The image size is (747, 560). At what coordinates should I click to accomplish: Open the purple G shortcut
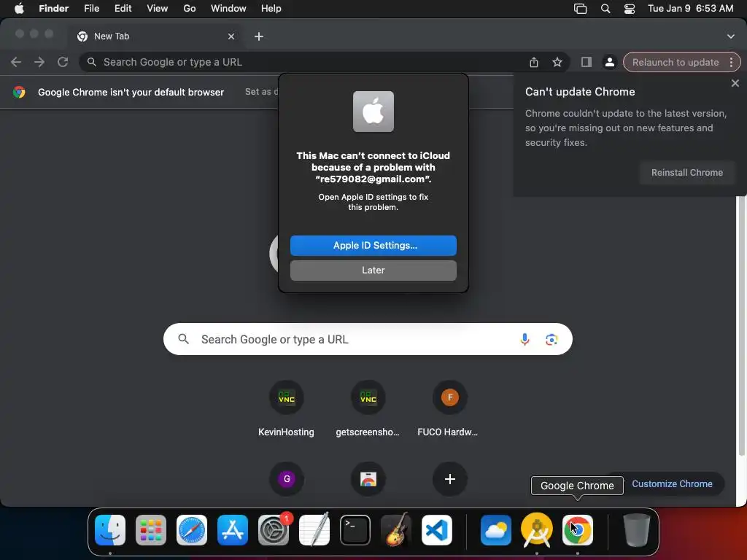click(286, 478)
